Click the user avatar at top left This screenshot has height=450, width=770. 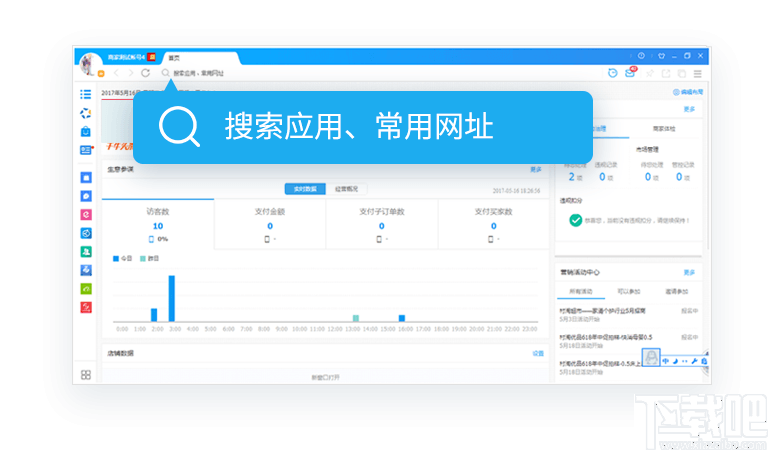(89, 64)
